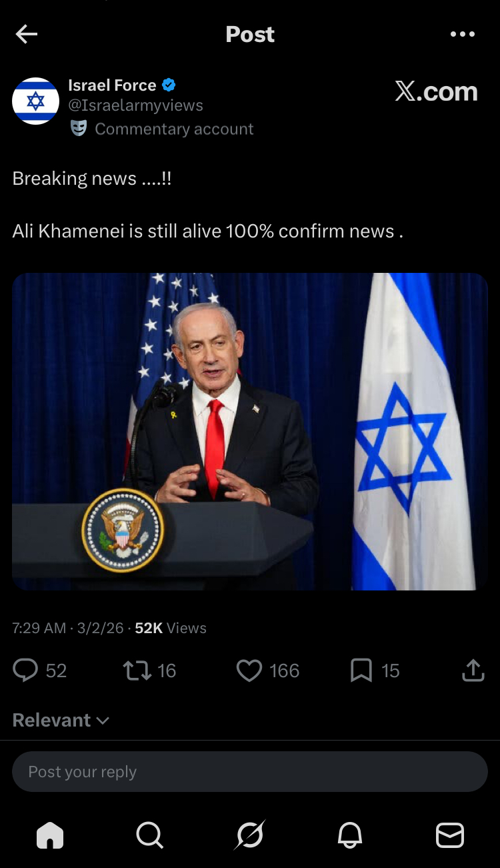
Task: Open the Home tab in bottom bar
Action: (x=50, y=835)
